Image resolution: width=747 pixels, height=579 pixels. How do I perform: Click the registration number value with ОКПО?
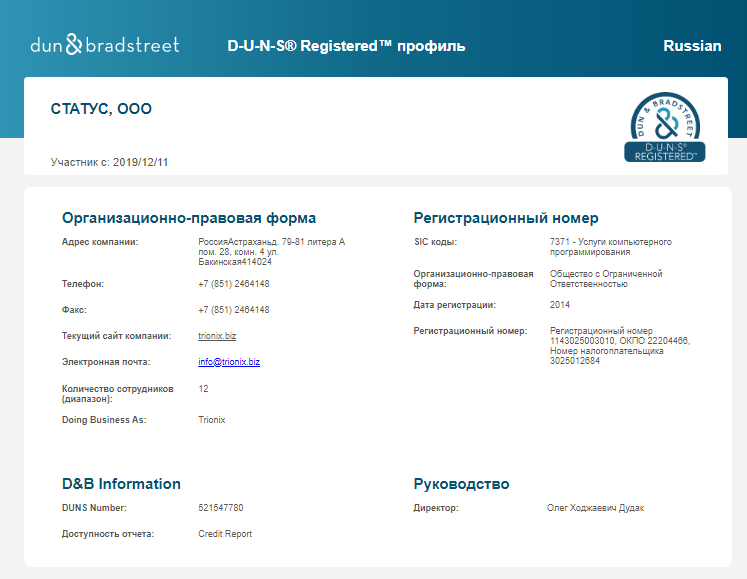pyautogui.click(x=620, y=346)
